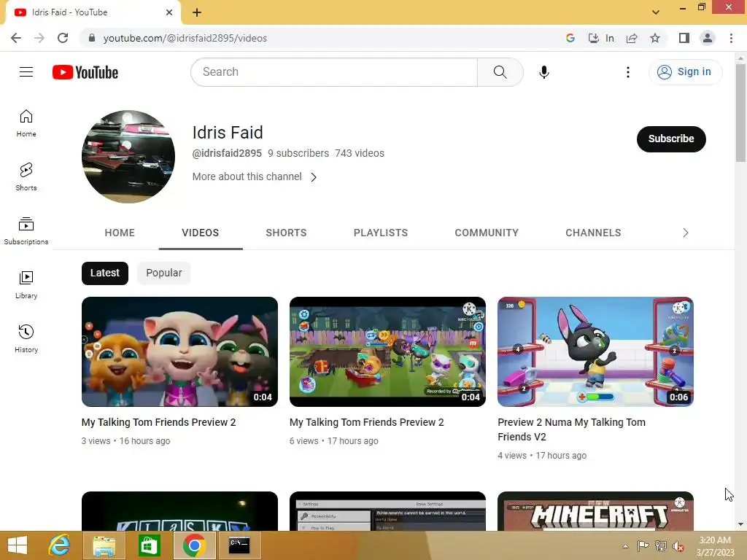The image size is (747, 560).
Task: Open the YouTube hamburger guide menu
Action: click(x=26, y=72)
